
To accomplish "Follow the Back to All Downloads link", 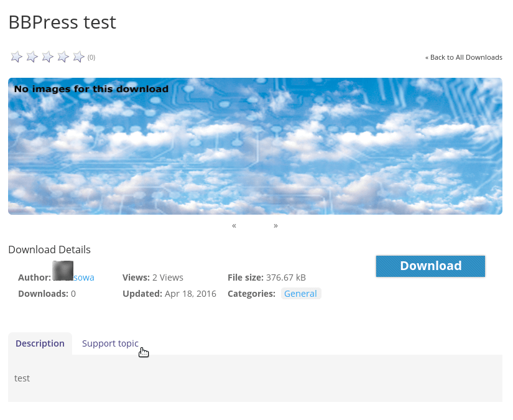I will pos(464,57).
